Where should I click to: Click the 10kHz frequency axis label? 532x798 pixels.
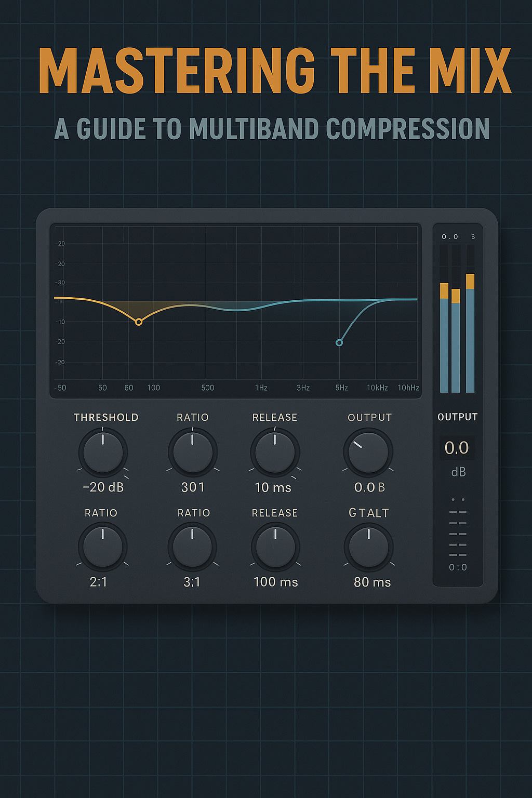[x=379, y=388]
